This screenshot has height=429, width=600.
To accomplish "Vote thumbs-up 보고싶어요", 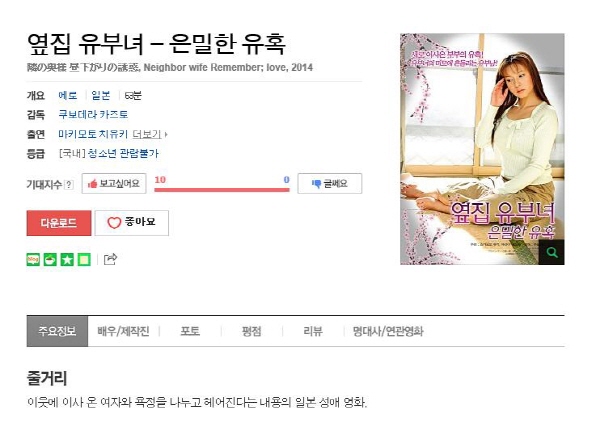I will coord(114,184).
